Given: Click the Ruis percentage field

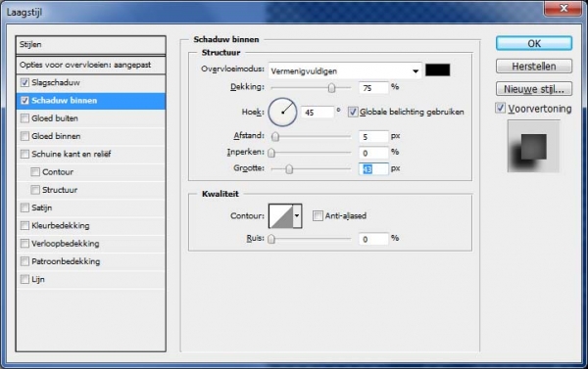Looking at the screenshot, I should (x=373, y=239).
